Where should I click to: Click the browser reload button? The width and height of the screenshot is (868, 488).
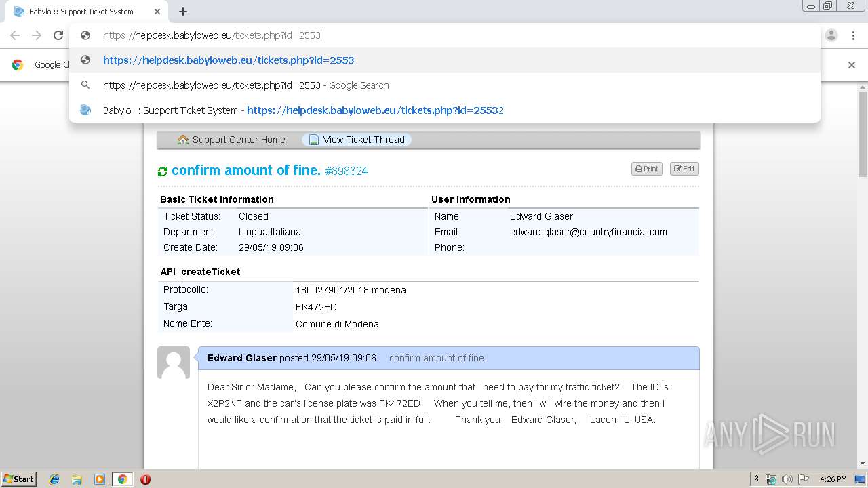(x=58, y=35)
